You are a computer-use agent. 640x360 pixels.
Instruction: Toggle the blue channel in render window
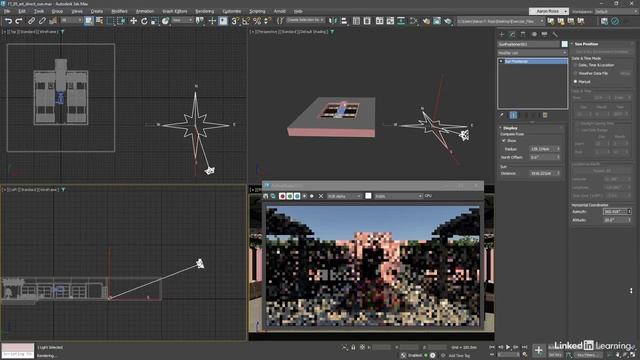point(297,196)
